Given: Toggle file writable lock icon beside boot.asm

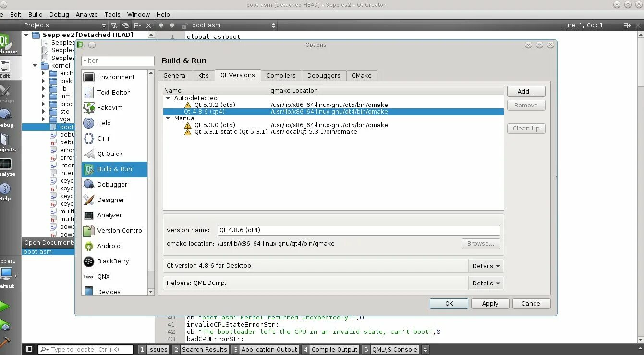Looking at the screenshot, I should point(184,26).
